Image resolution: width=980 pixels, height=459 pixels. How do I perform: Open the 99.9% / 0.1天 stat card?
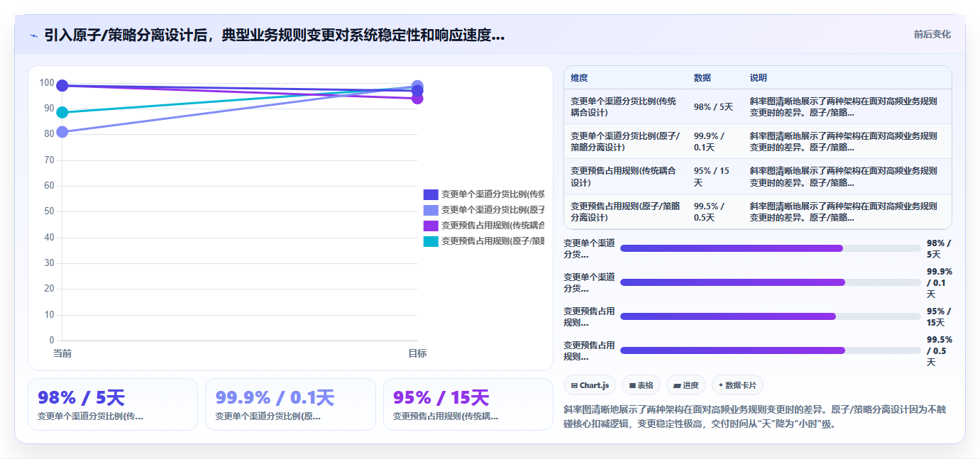tap(290, 404)
